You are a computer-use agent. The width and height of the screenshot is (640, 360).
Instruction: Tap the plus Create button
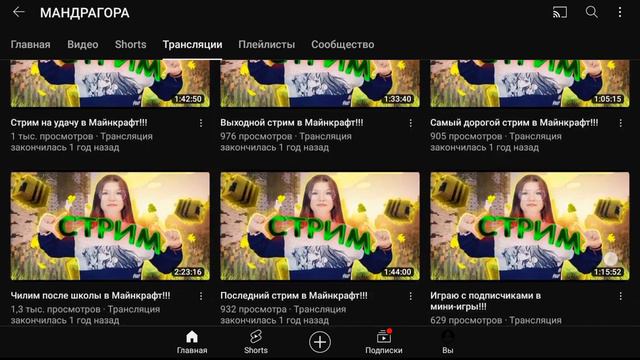(320, 342)
